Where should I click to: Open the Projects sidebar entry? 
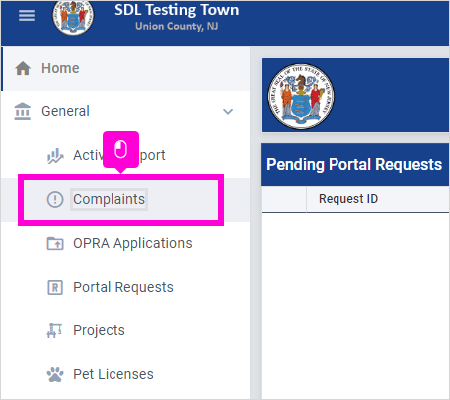point(99,330)
